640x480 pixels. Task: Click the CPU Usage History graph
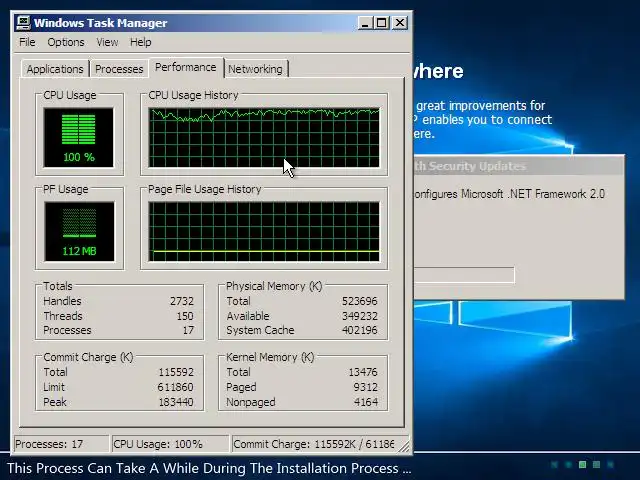[x=264, y=138]
